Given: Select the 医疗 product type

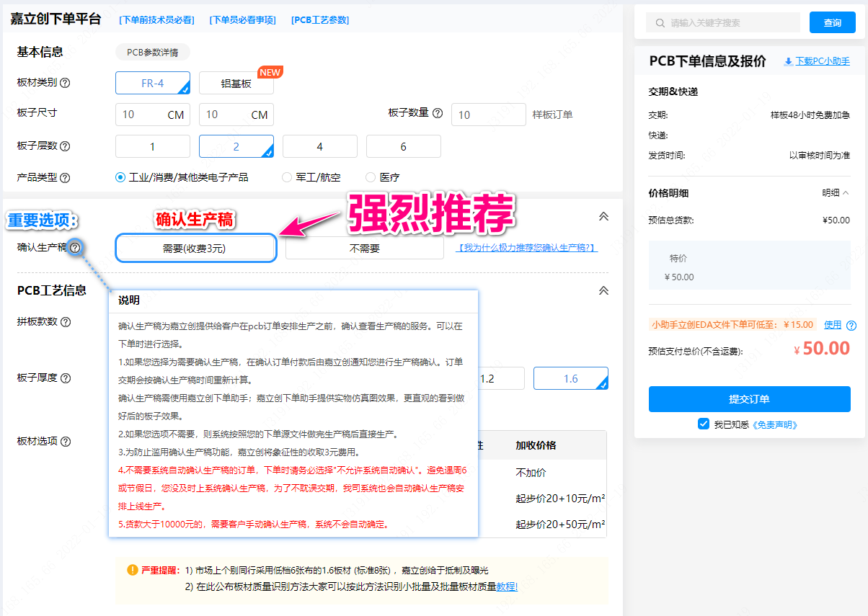Looking at the screenshot, I should click(x=371, y=177).
